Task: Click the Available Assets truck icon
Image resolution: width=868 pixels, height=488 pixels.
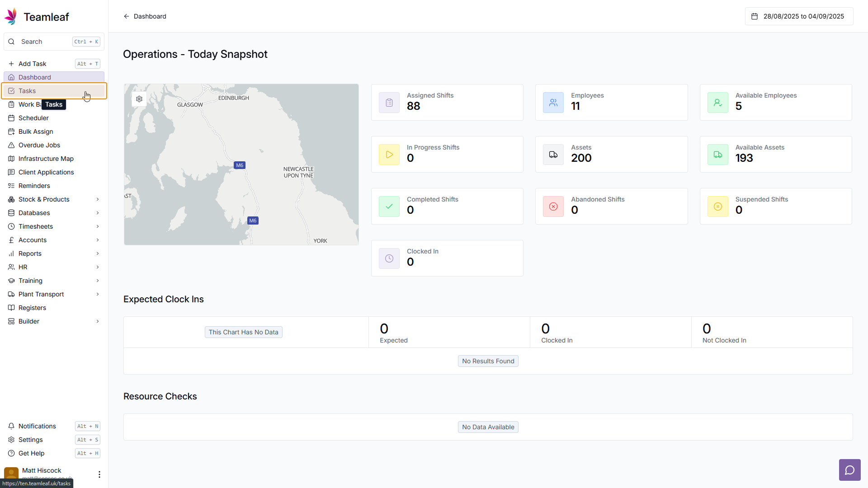Action: click(x=718, y=155)
